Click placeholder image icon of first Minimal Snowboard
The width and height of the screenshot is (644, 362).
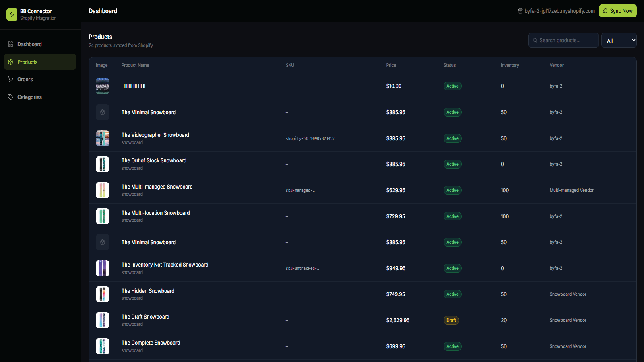pyautogui.click(x=103, y=112)
